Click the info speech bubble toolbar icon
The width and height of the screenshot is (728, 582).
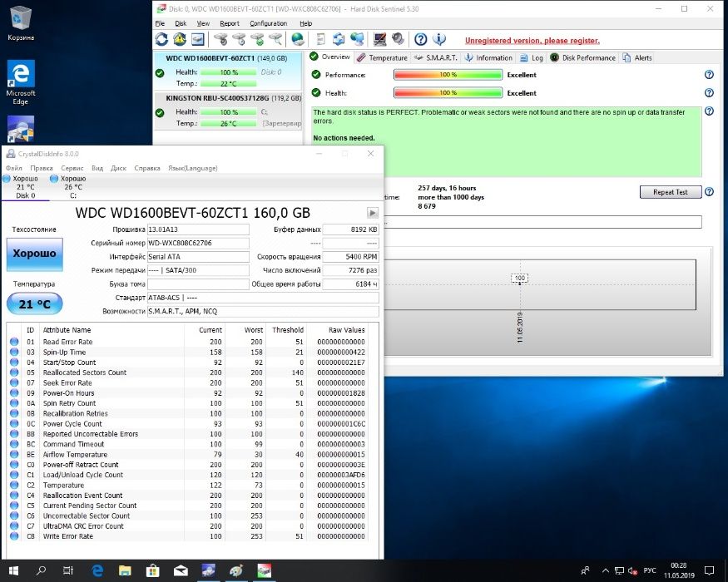[438, 39]
